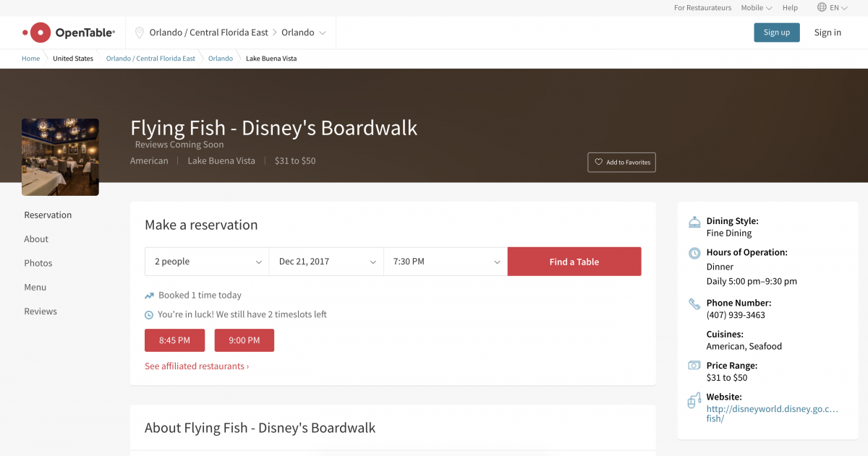Click the Dining Style cloche icon

point(694,222)
